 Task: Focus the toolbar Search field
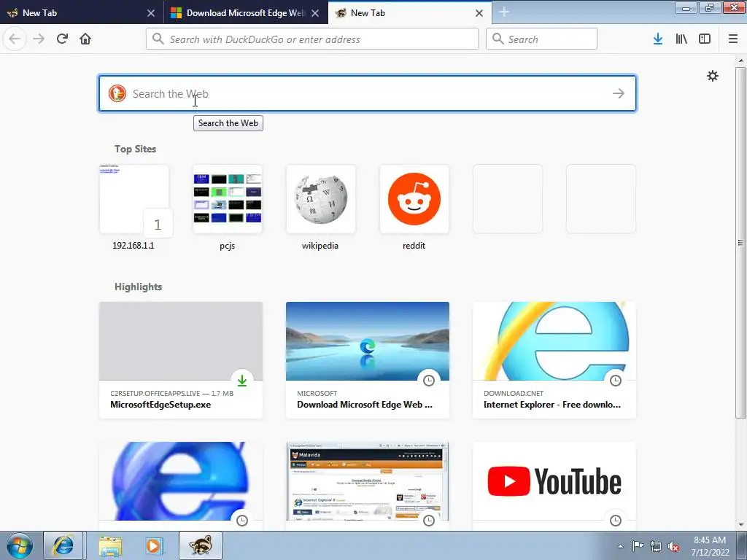(x=541, y=39)
